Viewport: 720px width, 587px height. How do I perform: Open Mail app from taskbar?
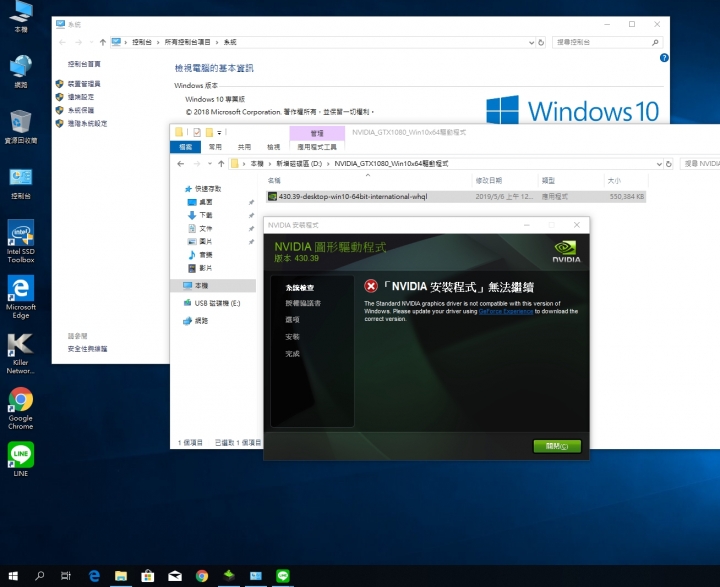pos(174,576)
